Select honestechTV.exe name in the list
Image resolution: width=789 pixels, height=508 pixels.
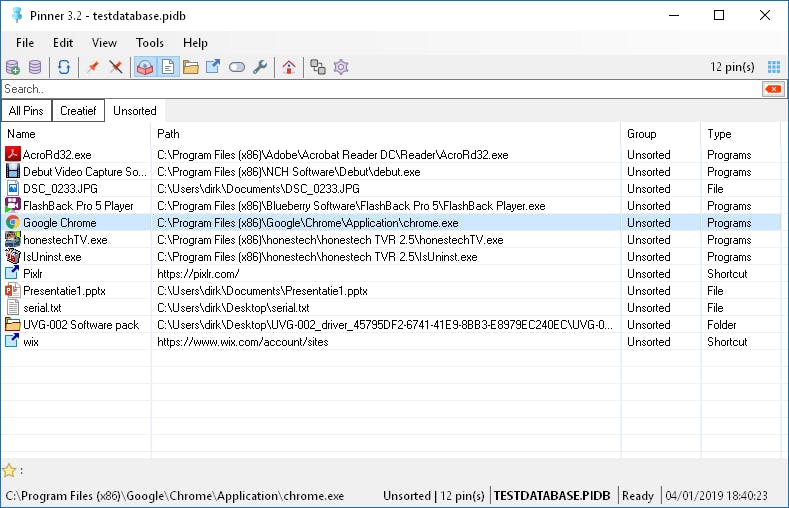coord(65,240)
